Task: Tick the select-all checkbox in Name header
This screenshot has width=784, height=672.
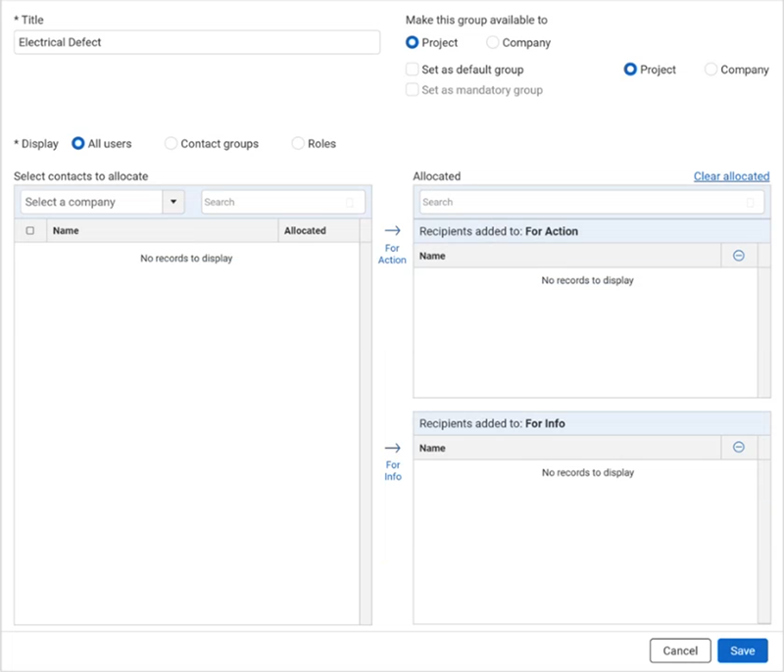Action: pos(30,231)
